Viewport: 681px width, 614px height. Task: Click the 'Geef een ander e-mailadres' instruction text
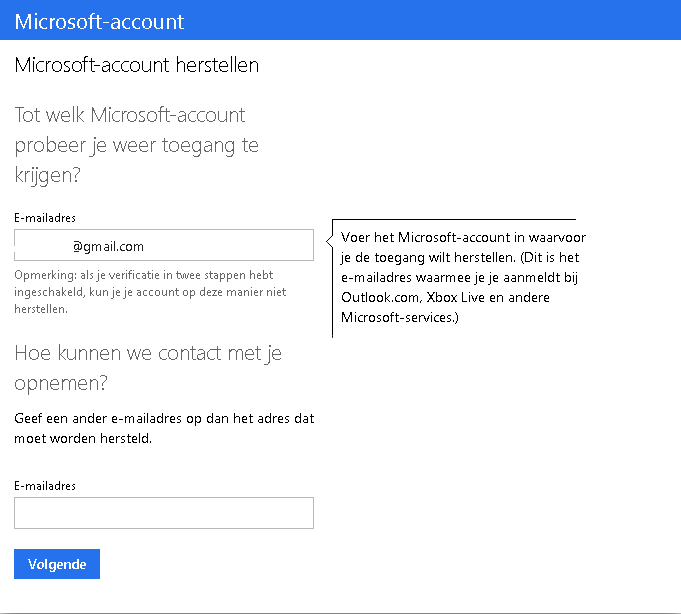point(164,418)
